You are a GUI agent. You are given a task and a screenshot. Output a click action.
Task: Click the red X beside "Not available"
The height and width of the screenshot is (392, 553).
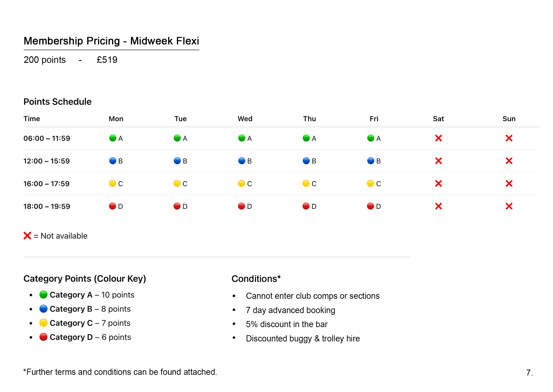click(27, 236)
